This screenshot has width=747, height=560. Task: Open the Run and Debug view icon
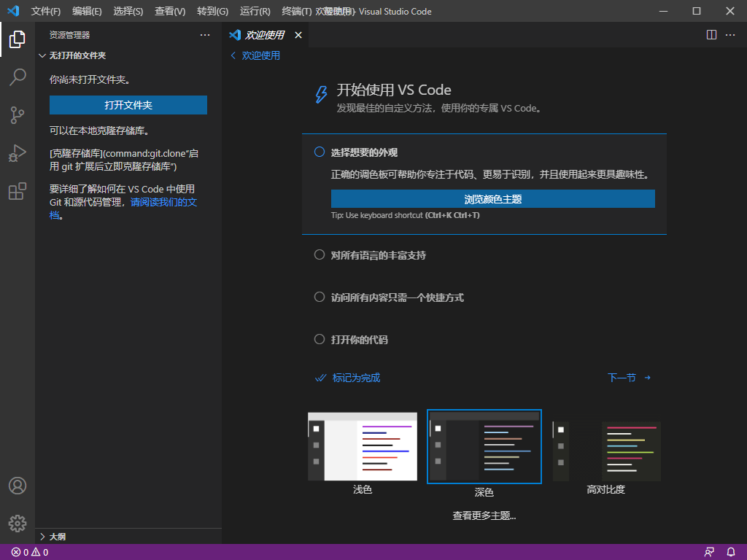click(18, 153)
